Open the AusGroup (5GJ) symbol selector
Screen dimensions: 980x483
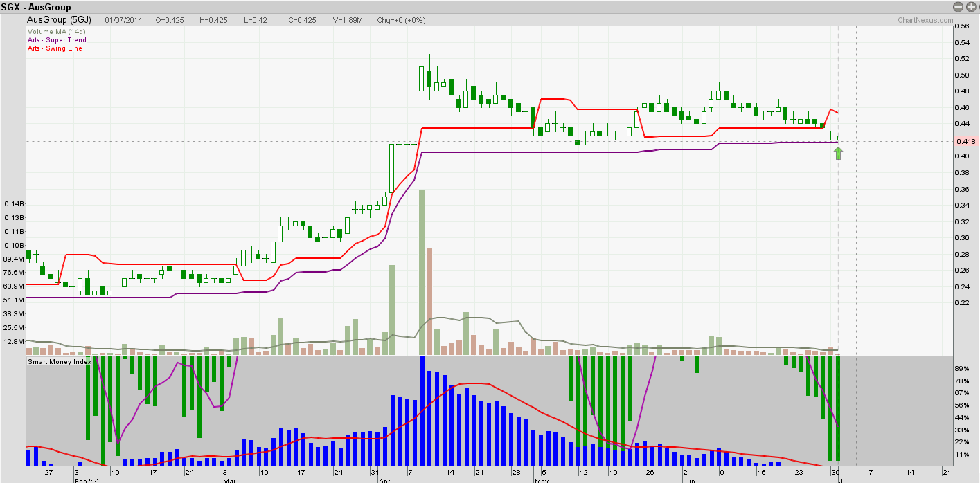(x=57, y=20)
